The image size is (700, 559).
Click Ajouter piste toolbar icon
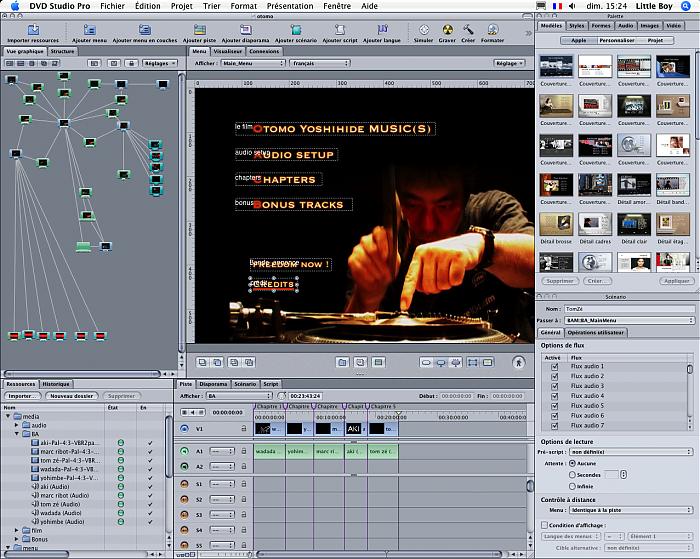pos(200,30)
